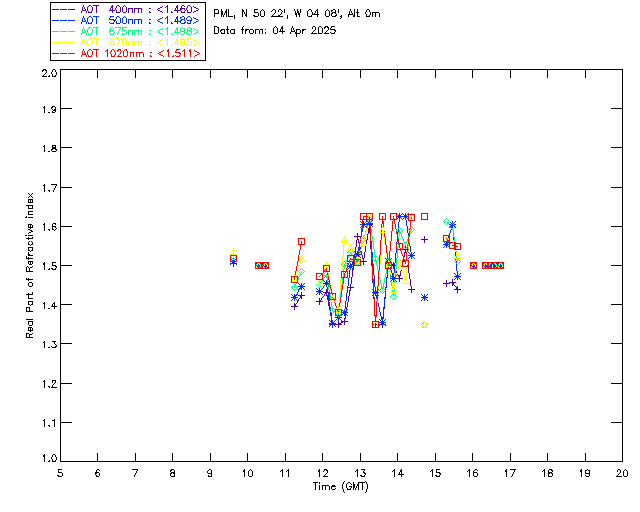This screenshot has width=640, height=512.
Task: Click the 15 x-axis tick label
Action: tap(435, 473)
